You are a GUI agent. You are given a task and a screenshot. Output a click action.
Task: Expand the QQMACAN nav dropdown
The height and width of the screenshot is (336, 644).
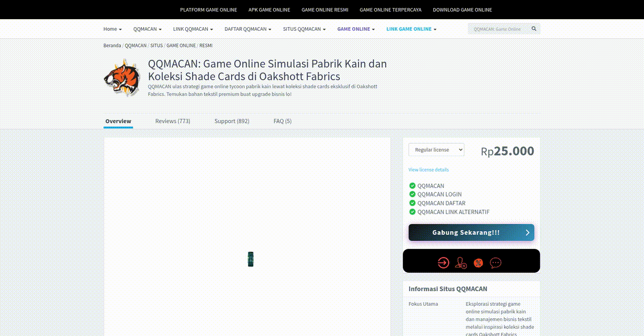pos(147,29)
